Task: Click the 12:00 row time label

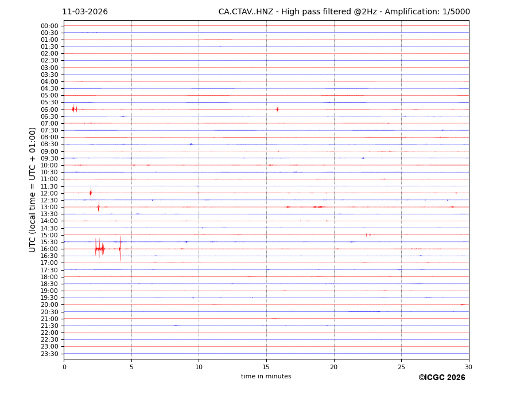Action: (49, 193)
